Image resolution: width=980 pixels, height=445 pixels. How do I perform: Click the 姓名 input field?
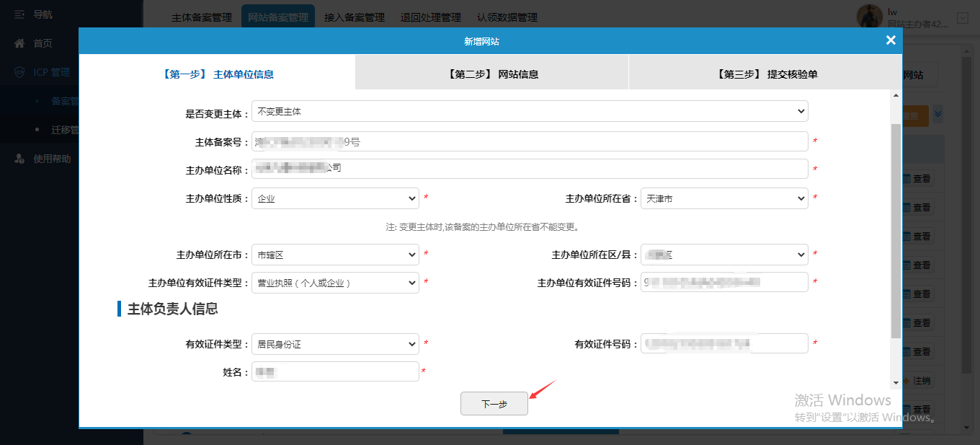click(x=335, y=372)
